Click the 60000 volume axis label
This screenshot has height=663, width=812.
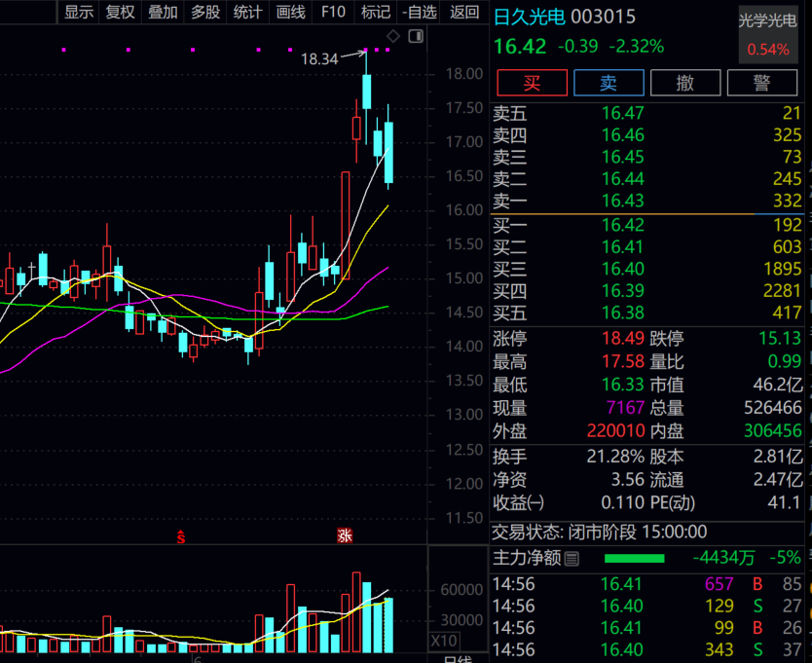pyautogui.click(x=461, y=590)
